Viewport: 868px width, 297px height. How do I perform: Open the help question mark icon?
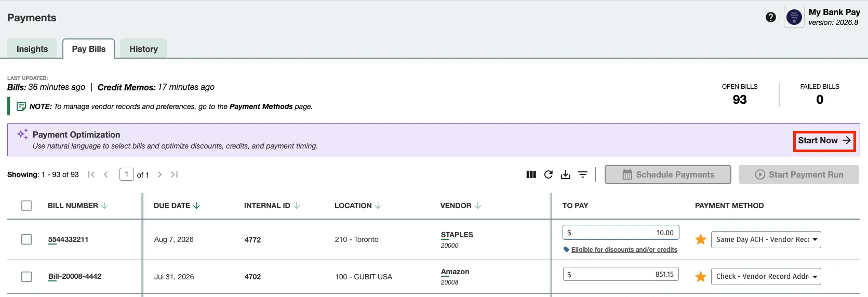tap(771, 17)
